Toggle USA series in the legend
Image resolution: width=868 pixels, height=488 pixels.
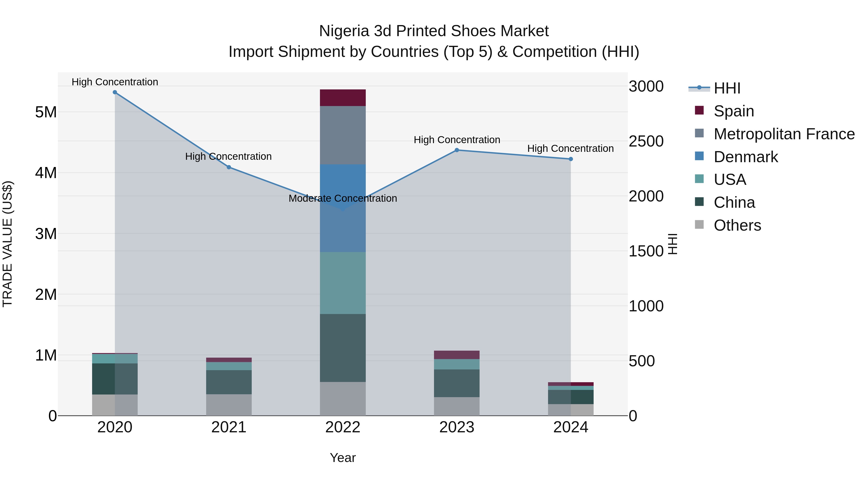point(720,179)
